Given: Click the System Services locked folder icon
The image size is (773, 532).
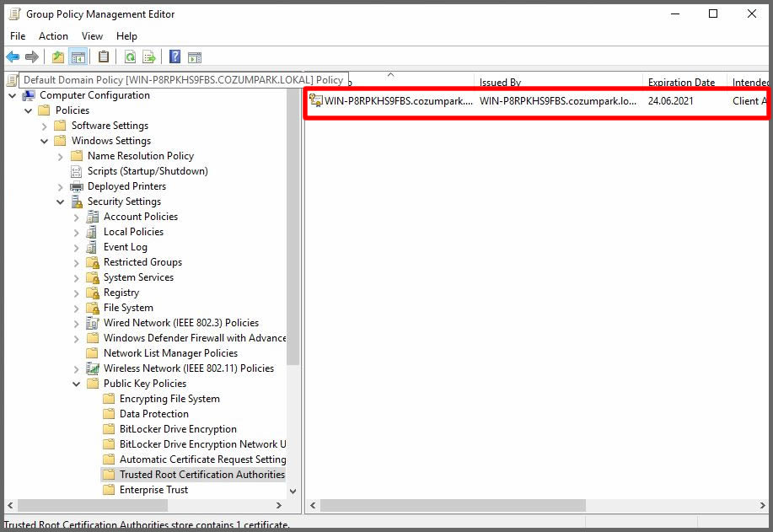Looking at the screenshot, I should point(92,277).
